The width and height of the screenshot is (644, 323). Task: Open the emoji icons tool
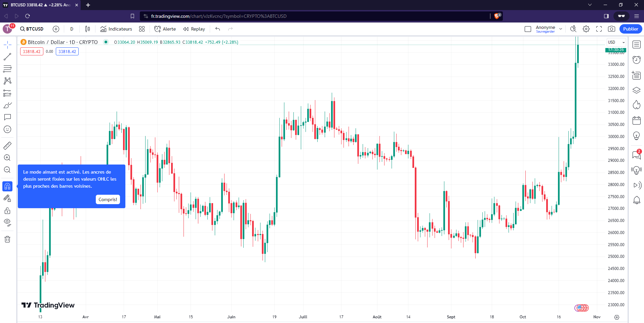tap(7, 129)
